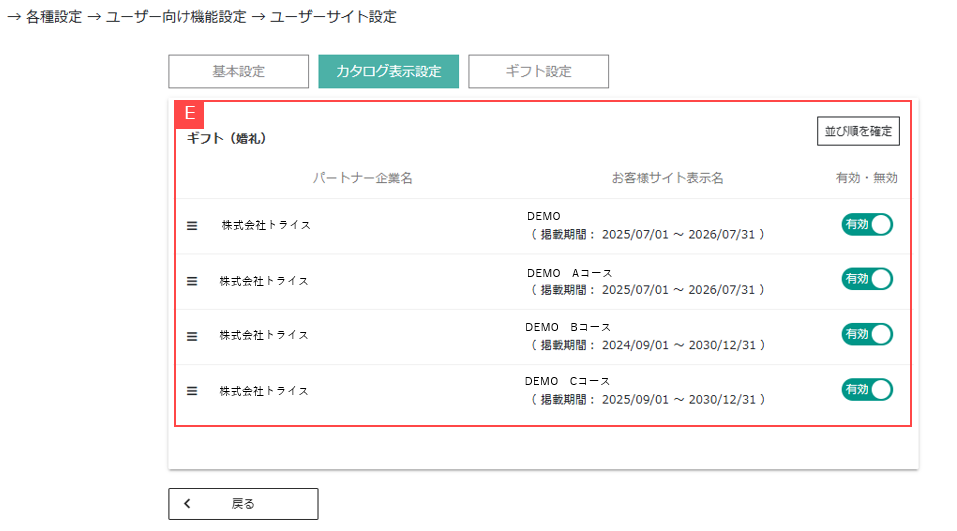Disable the DEMO Aコース 有効 toggle
This screenshot has width=957, height=531.
pyautogui.click(x=866, y=279)
